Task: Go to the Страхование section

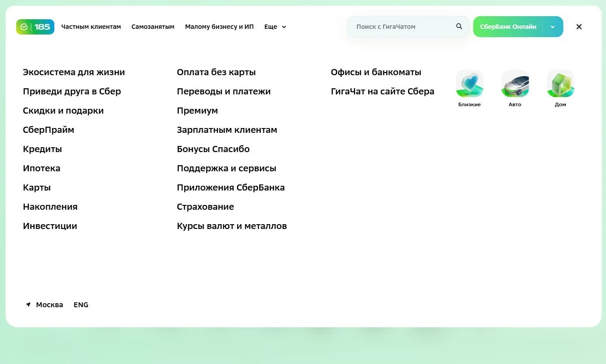Action: click(x=205, y=207)
